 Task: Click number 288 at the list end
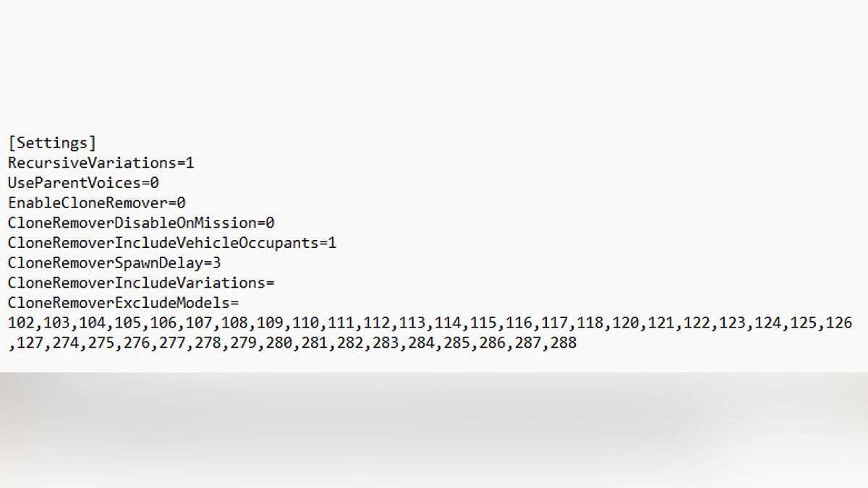(564, 343)
